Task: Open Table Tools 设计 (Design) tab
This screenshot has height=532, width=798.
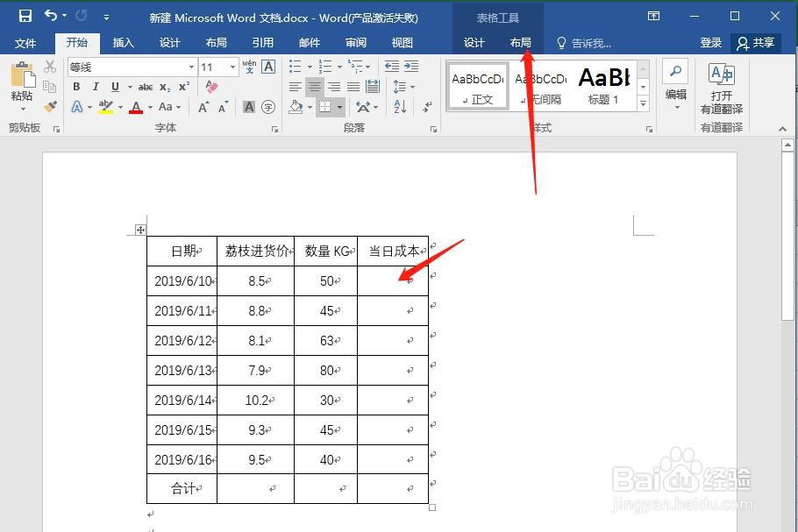Action: tap(474, 43)
